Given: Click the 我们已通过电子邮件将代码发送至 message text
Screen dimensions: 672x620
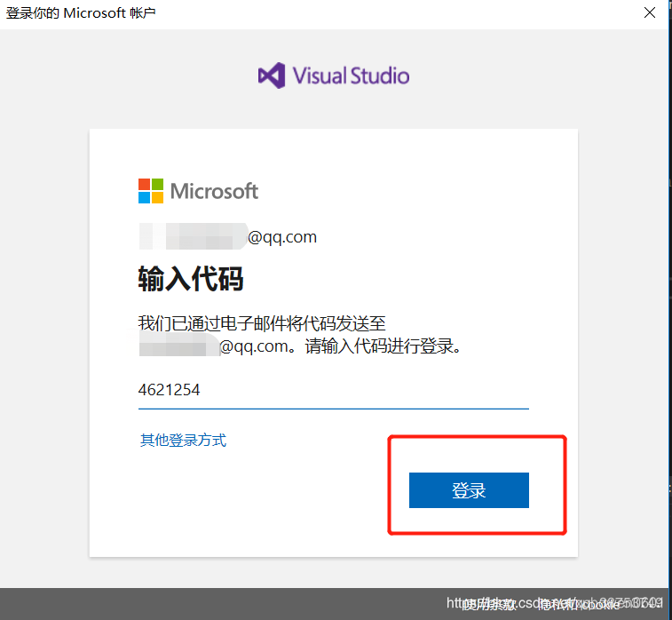Looking at the screenshot, I should pos(262,322).
